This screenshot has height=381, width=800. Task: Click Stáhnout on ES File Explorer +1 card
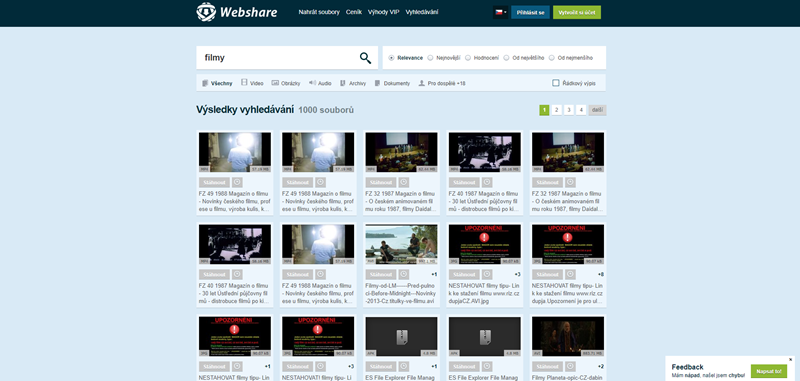coord(381,366)
